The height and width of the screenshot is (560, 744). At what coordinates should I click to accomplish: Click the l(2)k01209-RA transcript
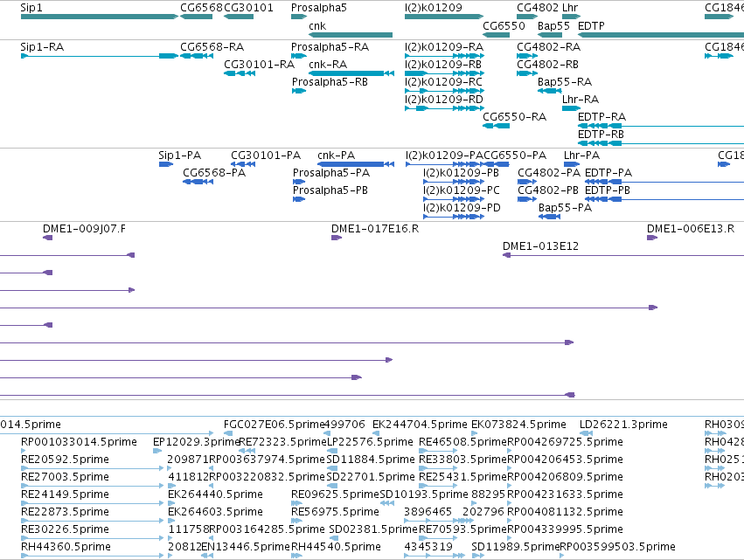pos(445,56)
